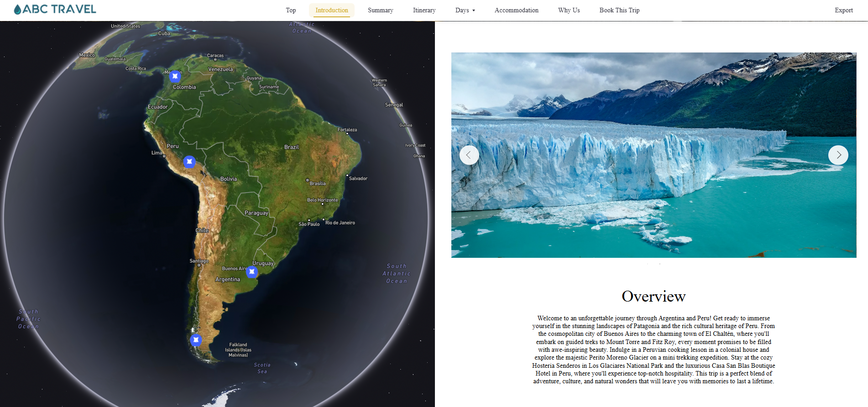Open the Introduction section
The width and height of the screenshot is (868, 407).
pyautogui.click(x=332, y=10)
